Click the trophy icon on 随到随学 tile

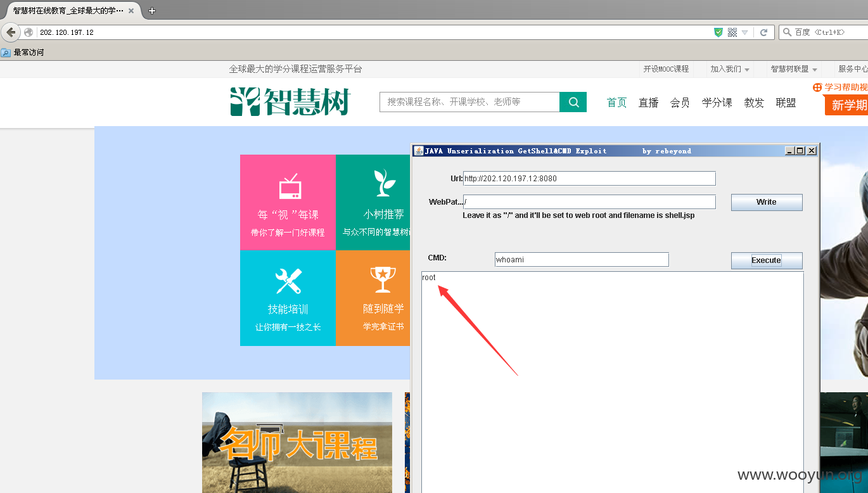tap(383, 279)
